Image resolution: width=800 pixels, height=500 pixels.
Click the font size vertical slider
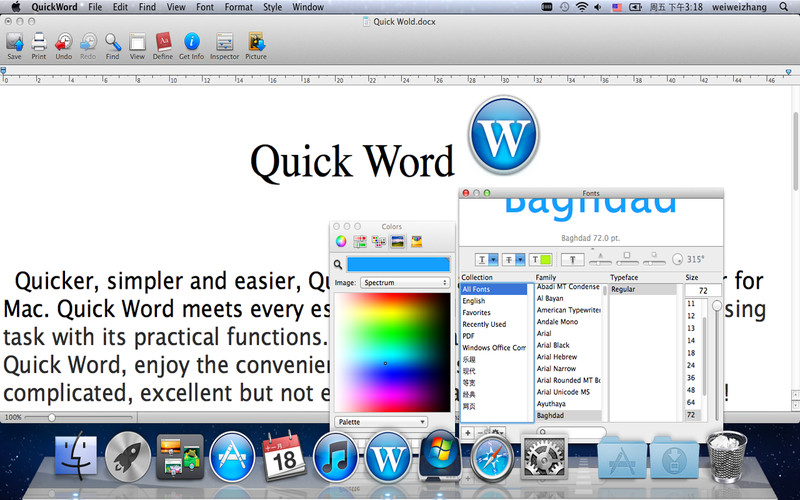717,360
